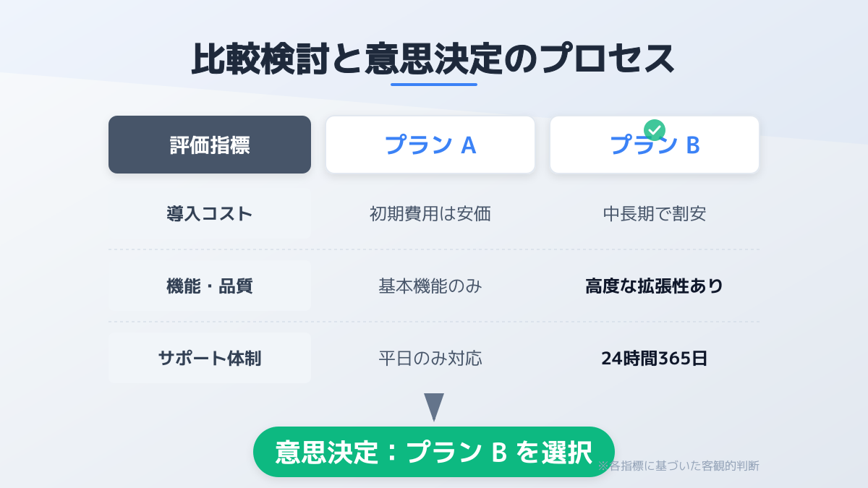Click the 初期費用は安価 cell

(x=430, y=214)
